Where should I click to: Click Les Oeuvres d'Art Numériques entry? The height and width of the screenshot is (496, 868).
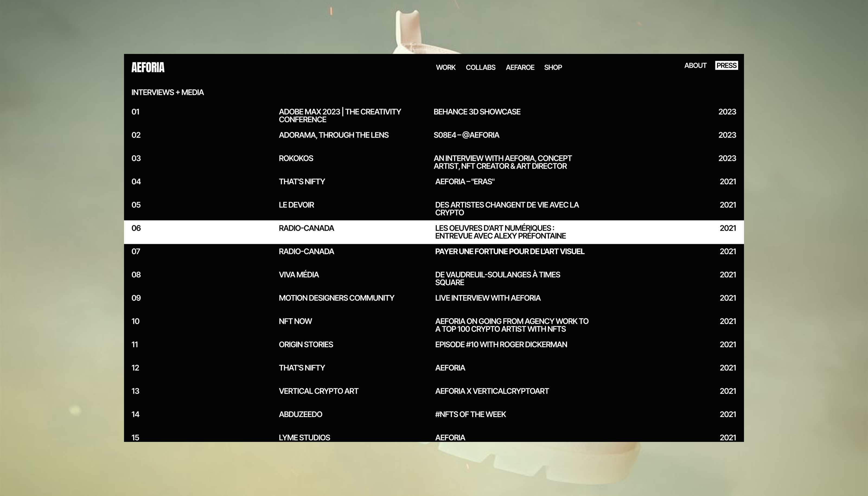[500, 232]
